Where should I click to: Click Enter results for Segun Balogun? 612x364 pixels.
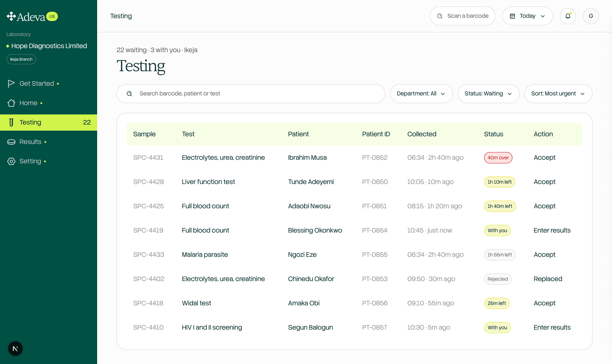(552, 327)
